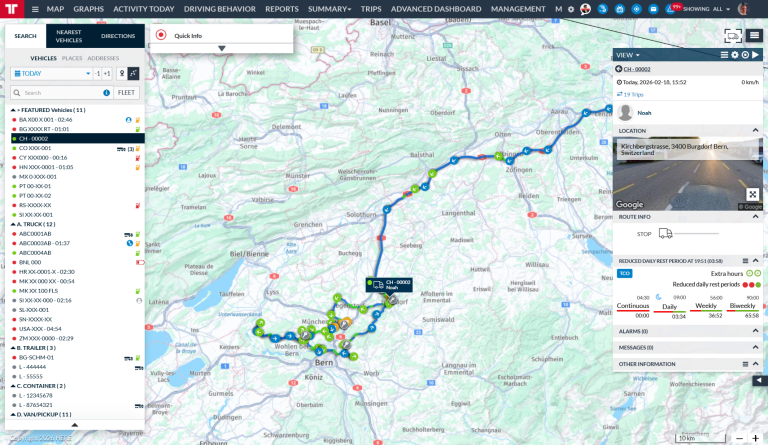Expand the street view image fullscreen
768x445 pixels.
(x=753, y=195)
